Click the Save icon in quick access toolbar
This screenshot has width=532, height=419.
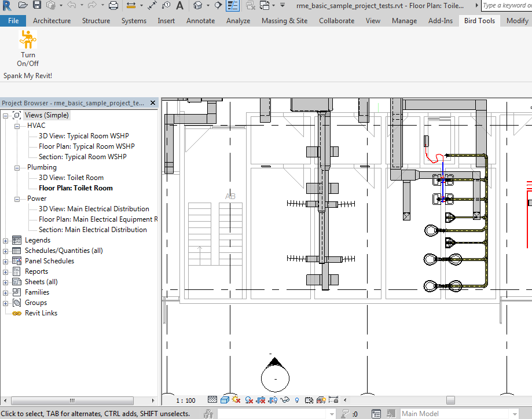click(37, 5)
